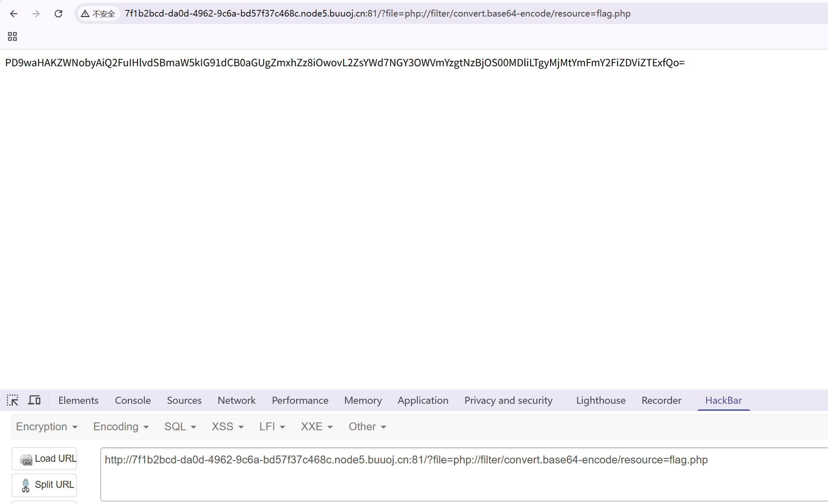Toggle the device toolbar emulation icon
This screenshot has height=504, width=828.
34,400
